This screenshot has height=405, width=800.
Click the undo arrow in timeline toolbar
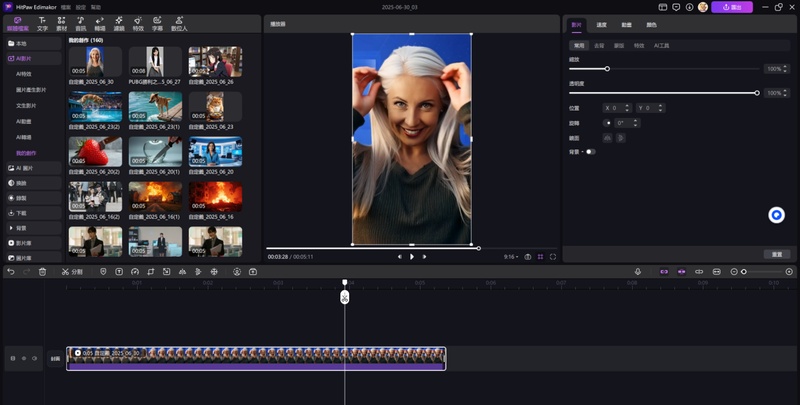pyautogui.click(x=11, y=272)
